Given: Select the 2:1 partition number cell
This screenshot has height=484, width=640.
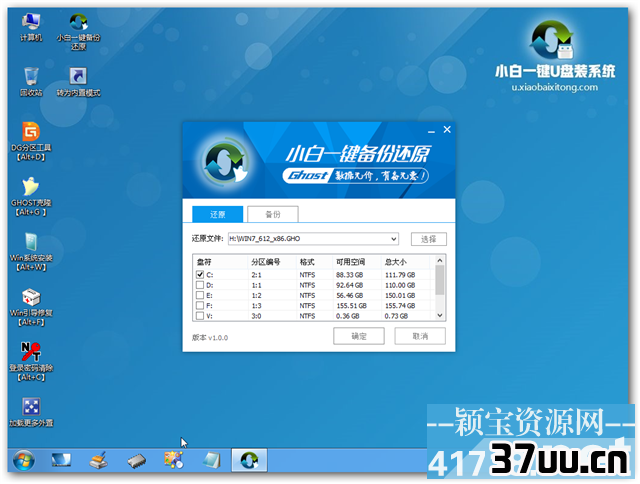Looking at the screenshot, I should 256,275.
